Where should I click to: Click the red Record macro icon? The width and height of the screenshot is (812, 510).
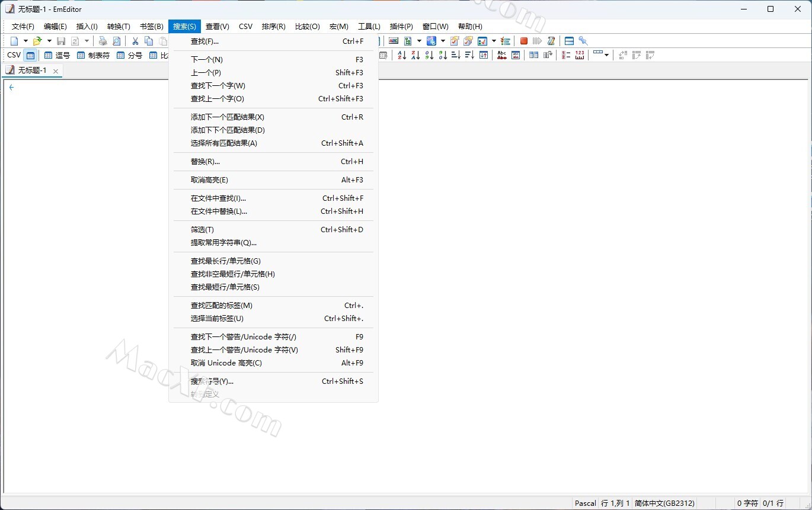(524, 41)
